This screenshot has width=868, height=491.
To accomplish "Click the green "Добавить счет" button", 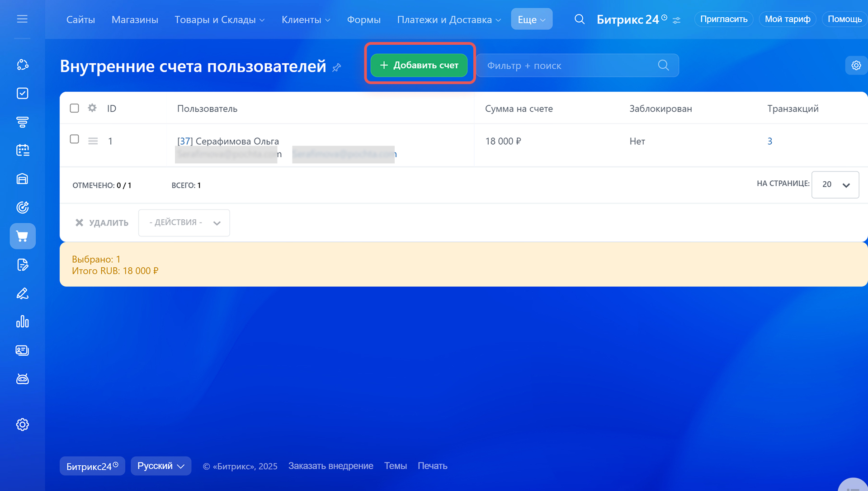I will (x=419, y=65).
